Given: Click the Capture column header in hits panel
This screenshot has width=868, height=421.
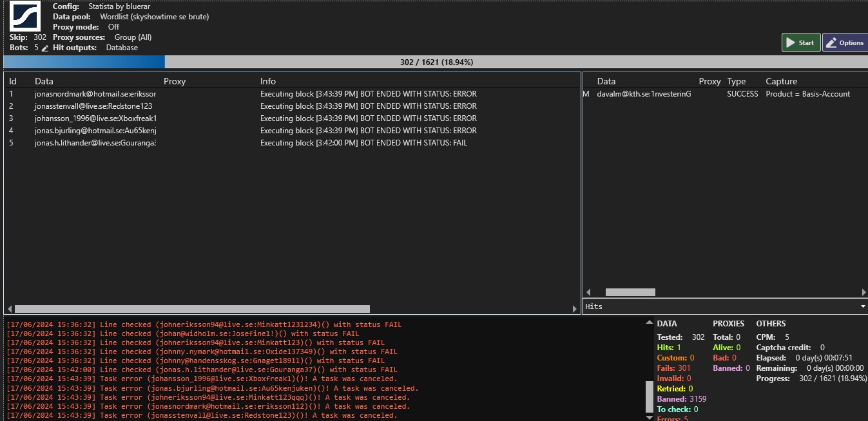Looking at the screenshot, I should 781,81.
